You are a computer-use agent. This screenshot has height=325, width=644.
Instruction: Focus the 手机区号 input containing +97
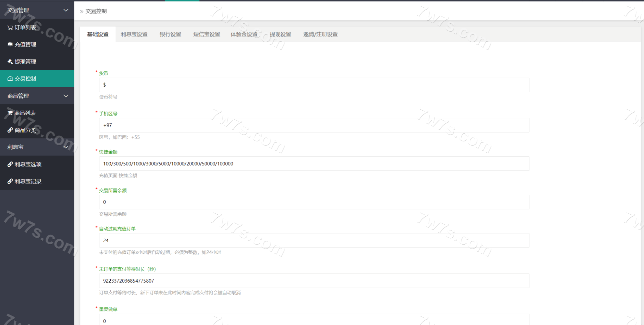(314, 125)
